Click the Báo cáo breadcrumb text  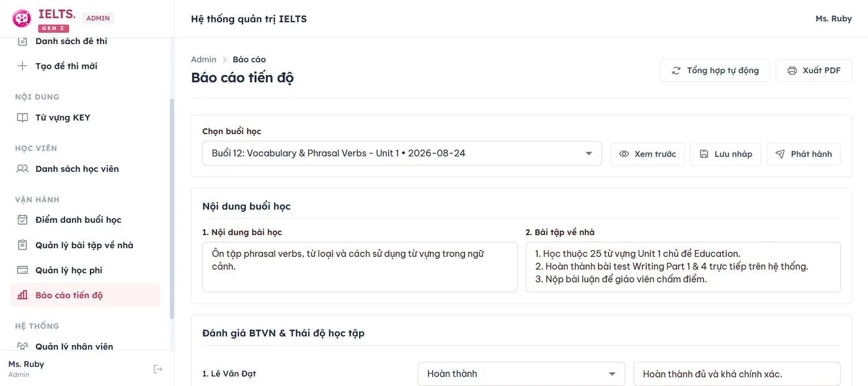249,60
